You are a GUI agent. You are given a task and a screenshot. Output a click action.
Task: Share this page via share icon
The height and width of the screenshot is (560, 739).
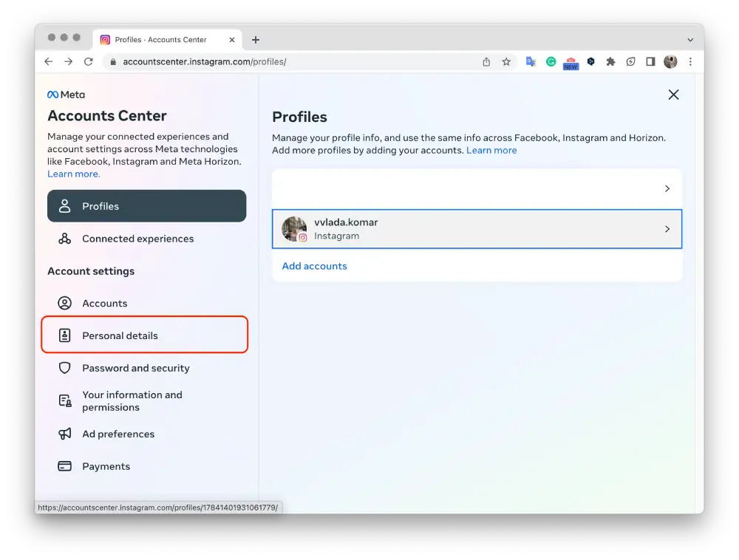(x=486, y=62)
